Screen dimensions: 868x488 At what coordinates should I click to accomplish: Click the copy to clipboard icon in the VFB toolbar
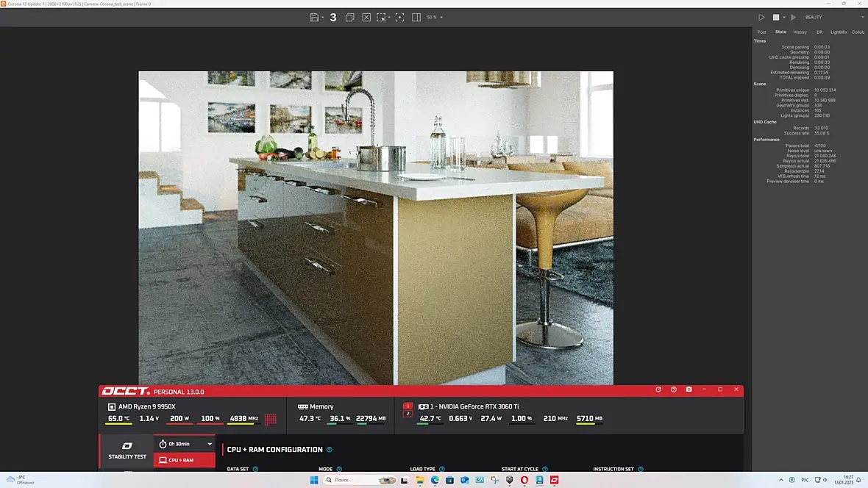(350, 17)
